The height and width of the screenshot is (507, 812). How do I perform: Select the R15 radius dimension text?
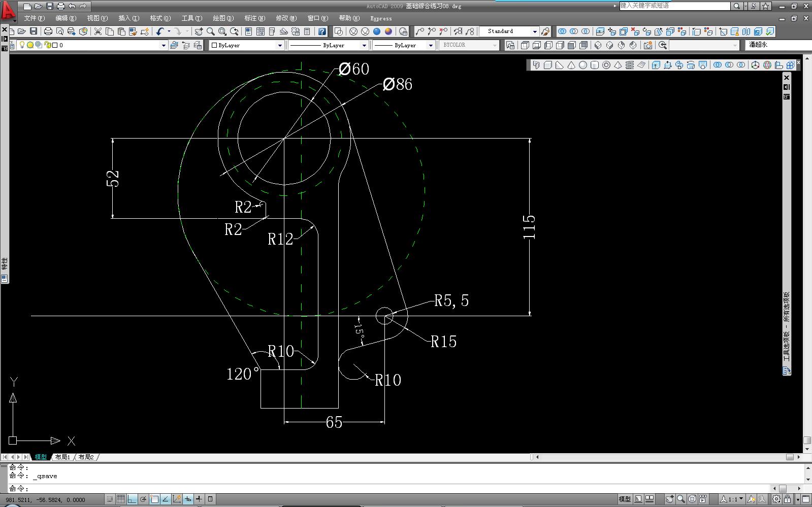[x=444, y=342]
